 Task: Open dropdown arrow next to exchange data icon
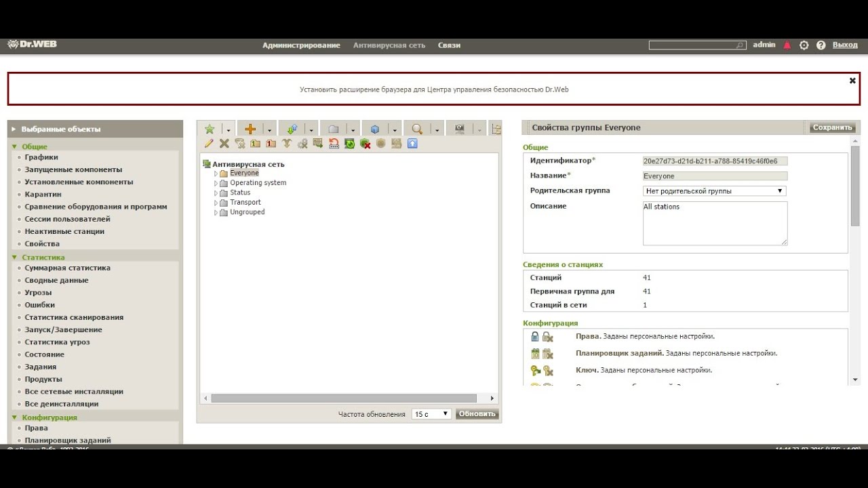pyautogui.click(x=311, y=130)
